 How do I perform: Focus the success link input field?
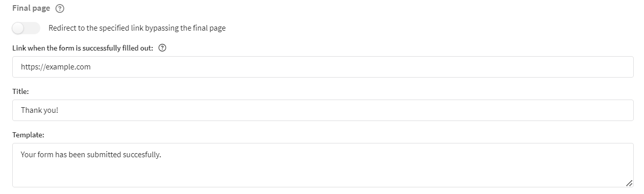point(323,67)
